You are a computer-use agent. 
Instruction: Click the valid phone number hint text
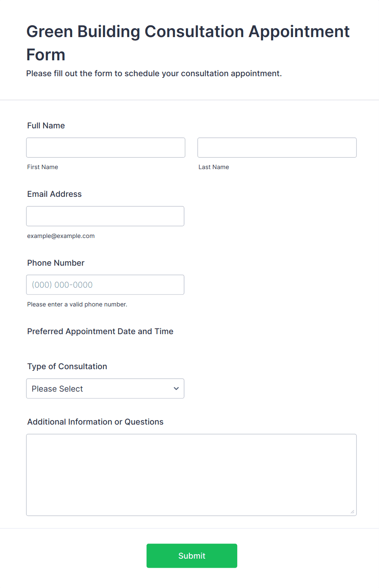pyautogui.click(x=77, y=304)
